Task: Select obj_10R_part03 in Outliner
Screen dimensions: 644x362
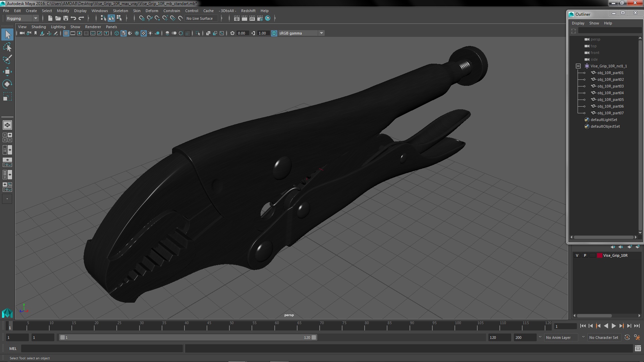Action: click(x=610, y=86)
